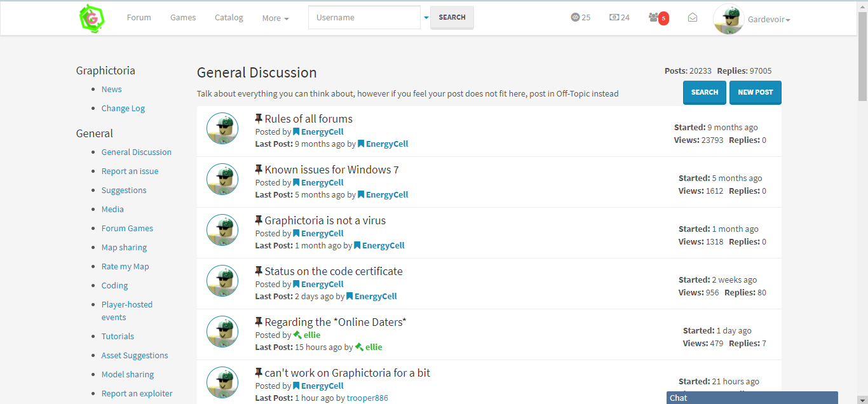Click avatar beside Rules of all forums
The height and width of the screenshot is (404, 868).
[x=222, y=129]
